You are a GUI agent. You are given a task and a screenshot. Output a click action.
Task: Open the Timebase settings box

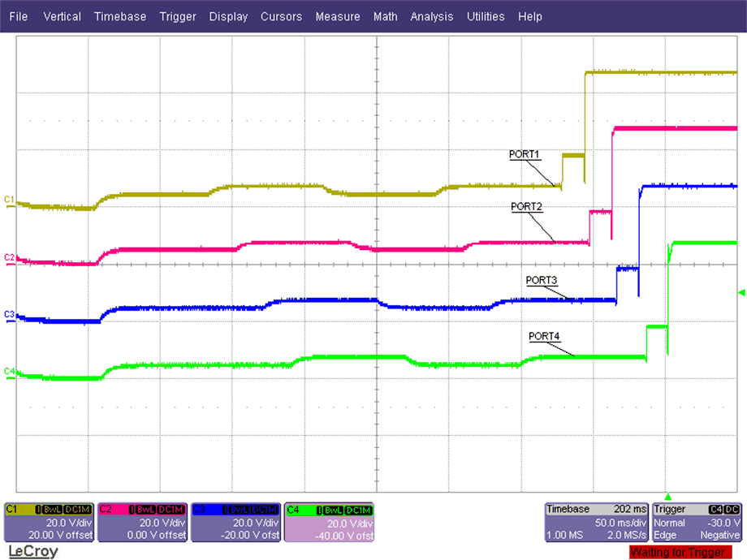click(596, 522)
